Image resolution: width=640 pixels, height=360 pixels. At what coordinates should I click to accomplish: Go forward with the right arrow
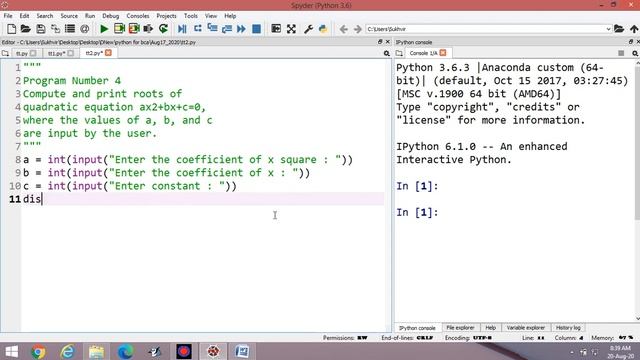tap(358, 29)
